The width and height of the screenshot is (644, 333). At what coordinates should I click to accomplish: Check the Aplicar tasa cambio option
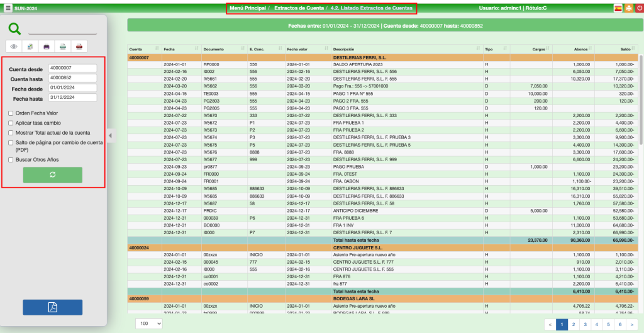click(x=11, y=123)
